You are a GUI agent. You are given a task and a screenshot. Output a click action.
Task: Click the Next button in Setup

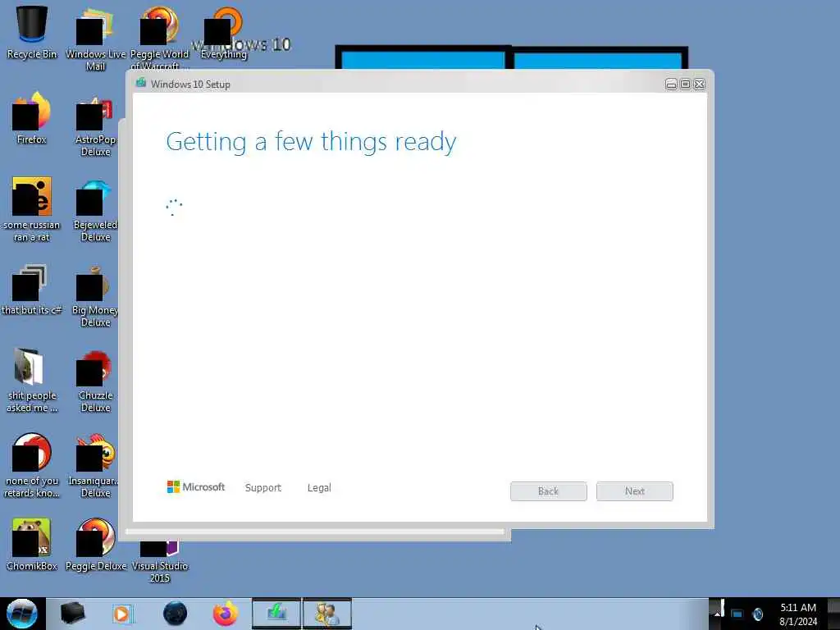click(635, 491)
